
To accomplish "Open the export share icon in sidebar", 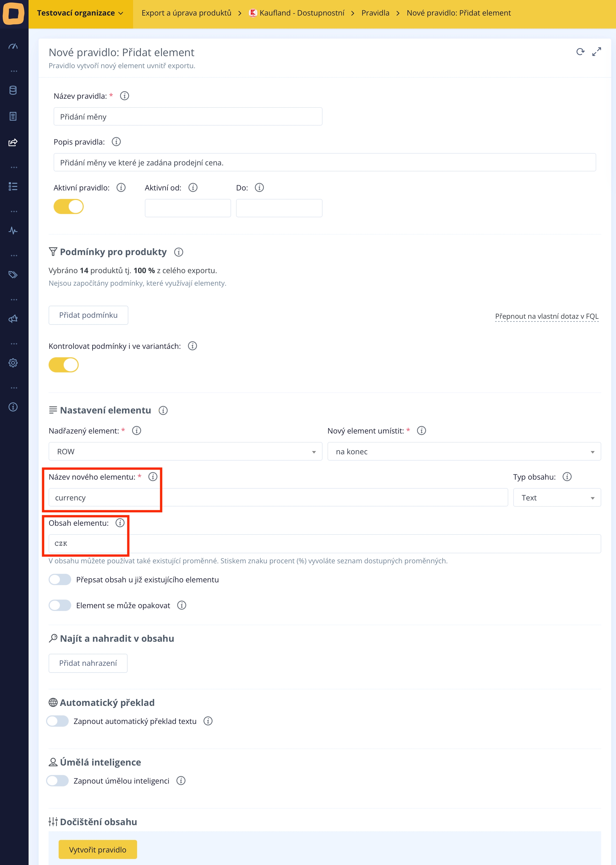I will click(13, 142).
